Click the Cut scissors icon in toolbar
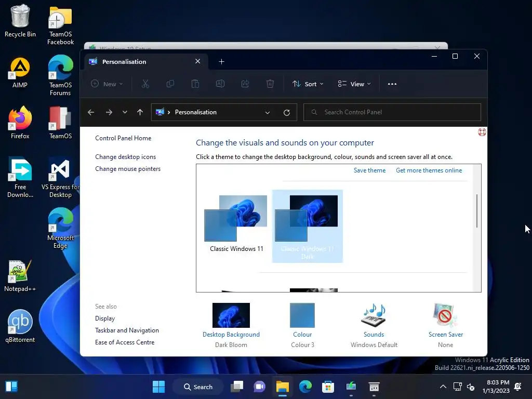Screen dimensions: 532x399 pos(145,84)
